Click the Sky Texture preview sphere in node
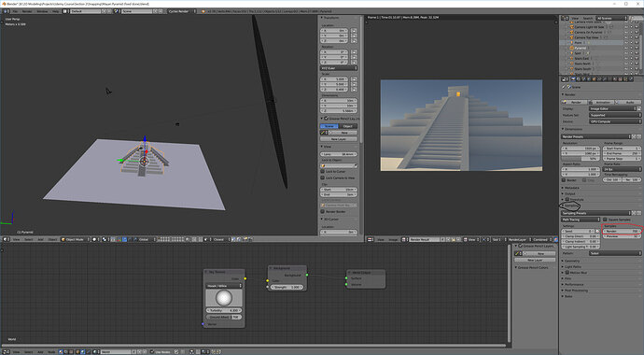The height and width of the screenshot is (355, 644). tap(224, 297)
